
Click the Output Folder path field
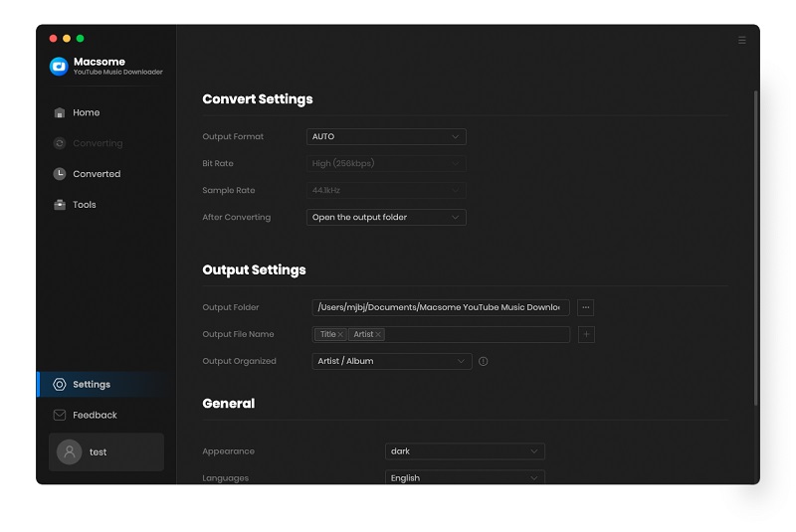[441, 307]
